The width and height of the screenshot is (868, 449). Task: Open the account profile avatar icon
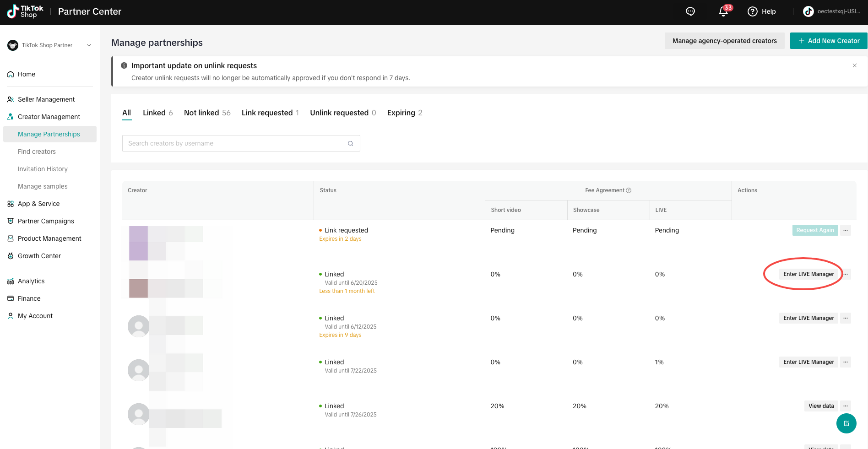coord(808,11)
